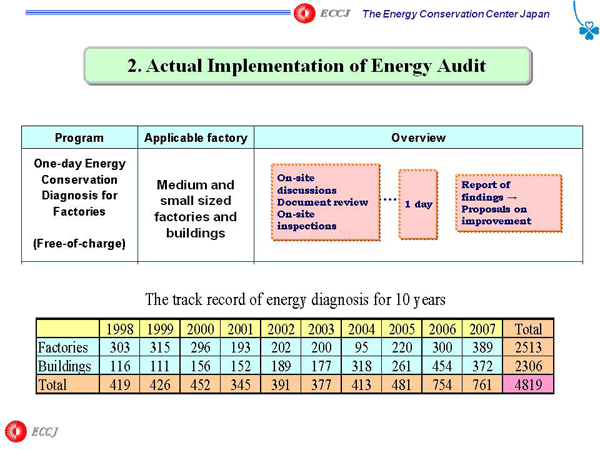Select the Buildings 2003 value '177'
The image size is (600, 450).
[x=321, y=366]
